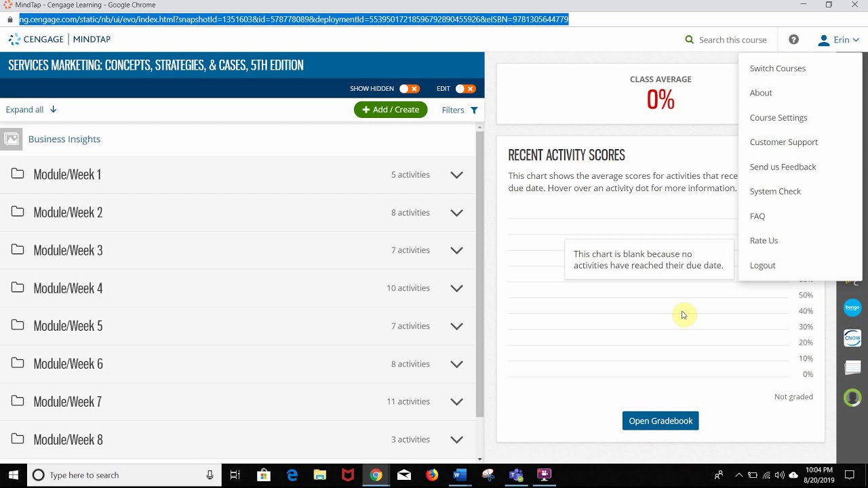Run System Check from the user menu
868x488 pixels.
coord(775,191)
